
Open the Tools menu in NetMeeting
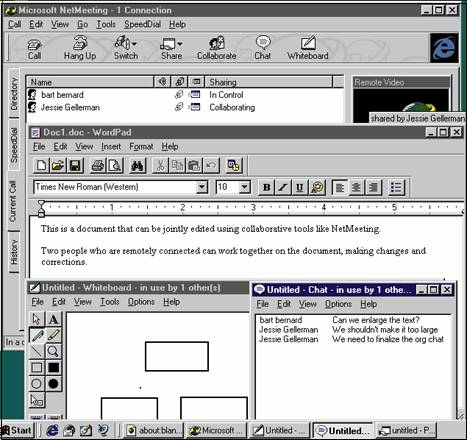(106, 24)
